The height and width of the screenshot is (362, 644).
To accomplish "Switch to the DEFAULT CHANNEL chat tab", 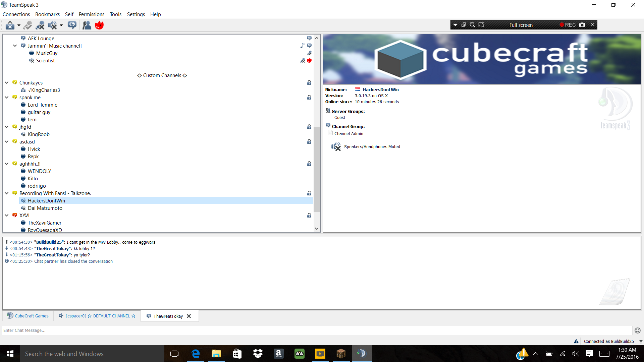I will 97,316.
